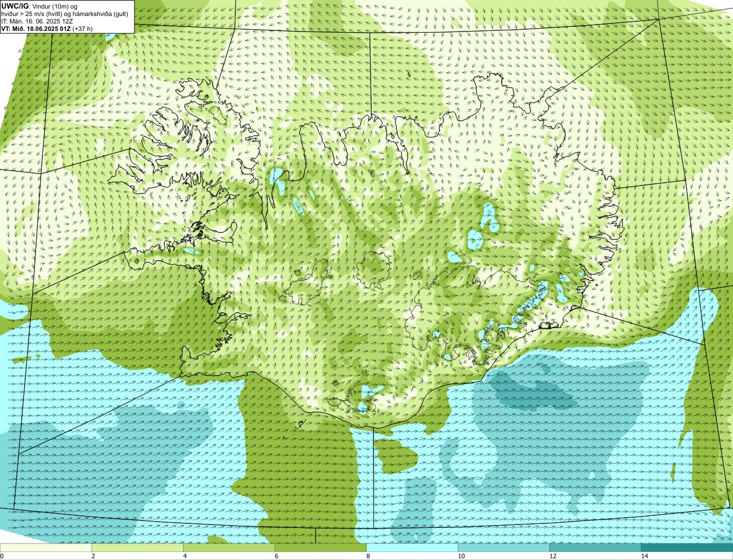Click the 8–10 m/s light cyan legend swatch
The width and height of the screenshot is (733, 560).
pyautogui.click(x=412, y=547)
